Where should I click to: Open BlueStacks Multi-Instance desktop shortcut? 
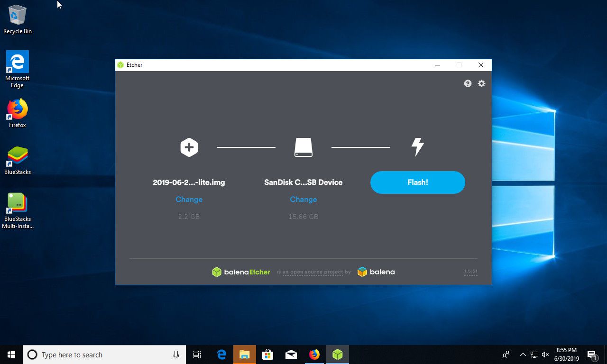coord(18,211)
